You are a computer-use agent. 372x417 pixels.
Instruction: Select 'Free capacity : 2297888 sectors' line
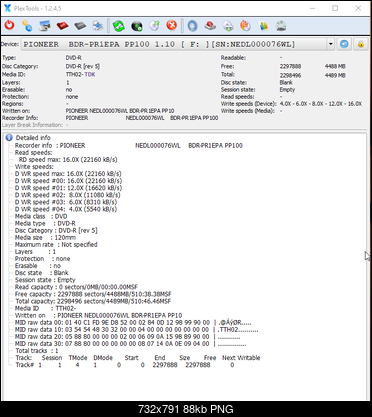[93, 294]
